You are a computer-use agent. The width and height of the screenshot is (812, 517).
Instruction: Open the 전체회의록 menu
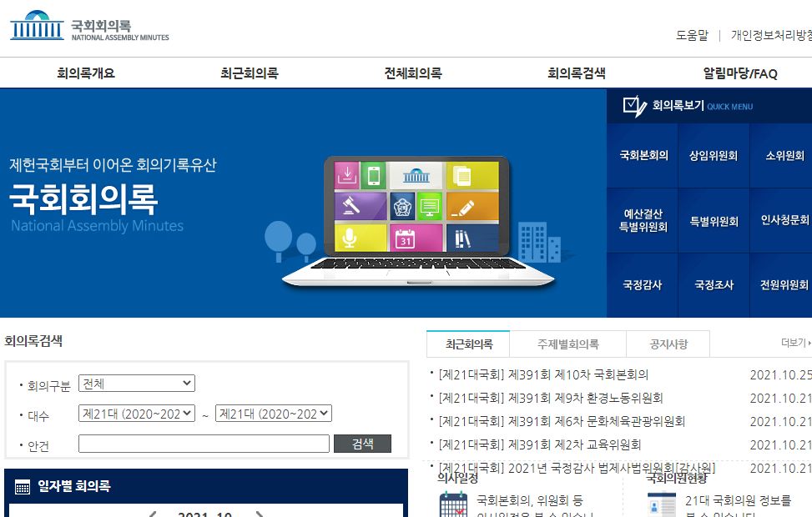click(x=413, y=73)
